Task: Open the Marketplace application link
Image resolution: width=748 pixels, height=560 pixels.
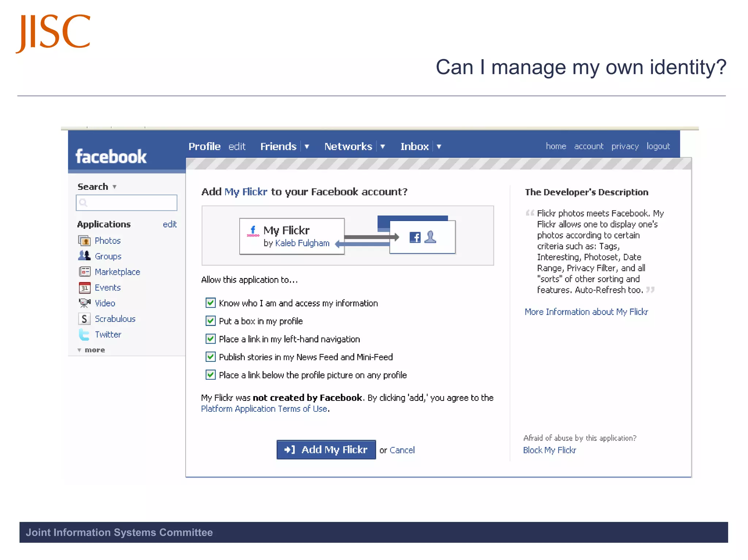Action: [x=118, y=272]
